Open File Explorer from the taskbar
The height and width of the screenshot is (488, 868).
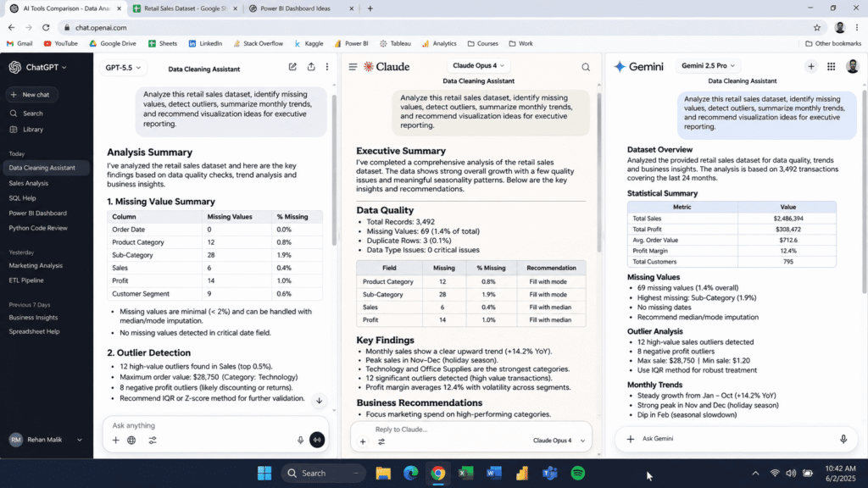(383, 473)
